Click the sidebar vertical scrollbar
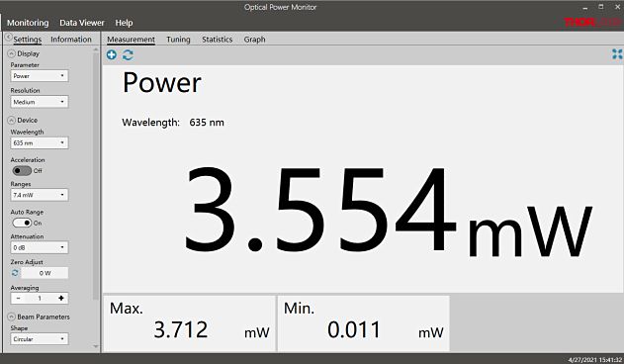This screenshot has height=364, width=624. pos(96,175)
